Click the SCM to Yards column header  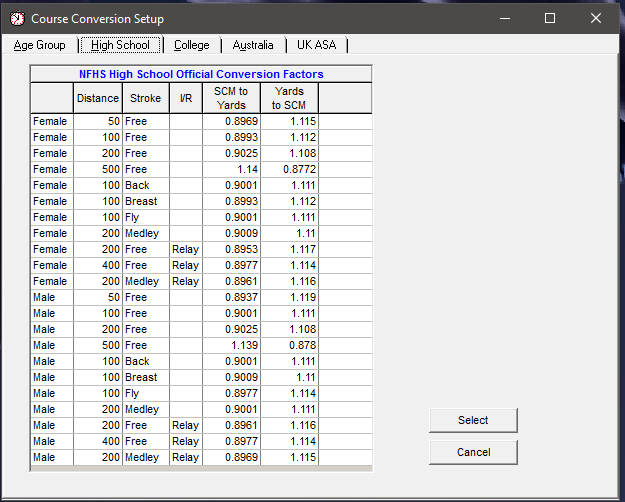[x=231, y=98]
